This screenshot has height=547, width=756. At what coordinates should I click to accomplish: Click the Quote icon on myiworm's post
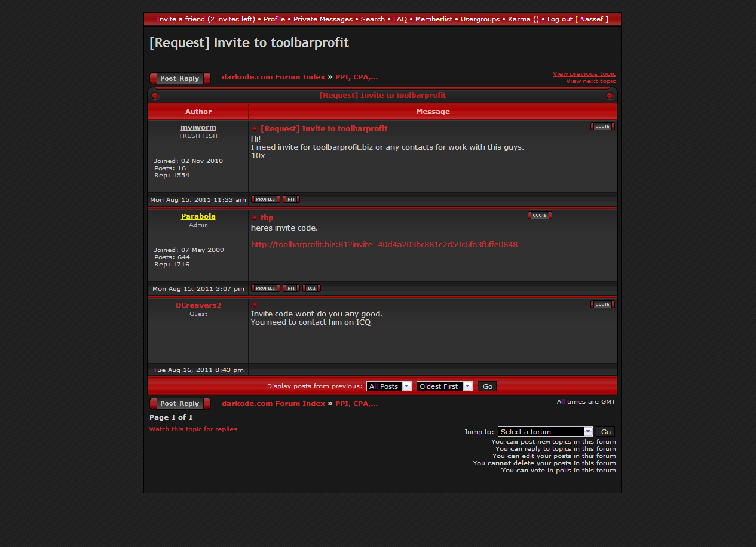(x=602, y=127)
